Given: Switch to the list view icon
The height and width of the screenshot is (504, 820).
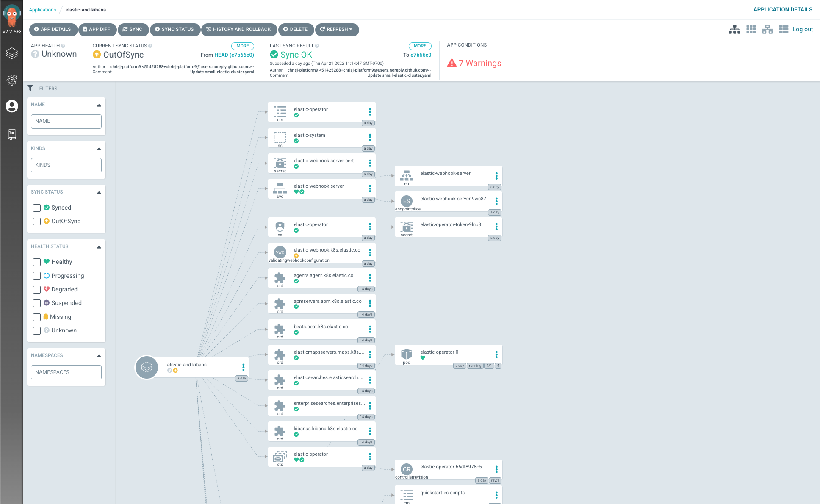Looking at the screenshot, I should tap(784, 29).
